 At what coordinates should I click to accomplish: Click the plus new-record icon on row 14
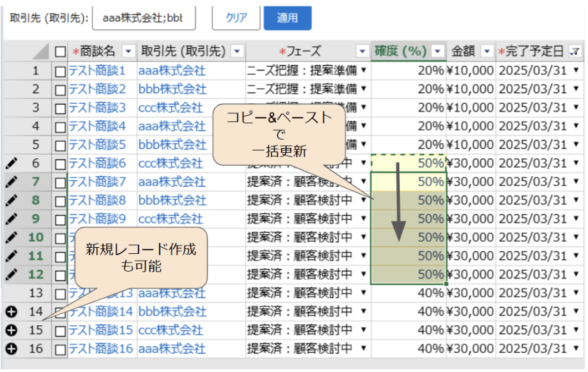pos(10,312)
